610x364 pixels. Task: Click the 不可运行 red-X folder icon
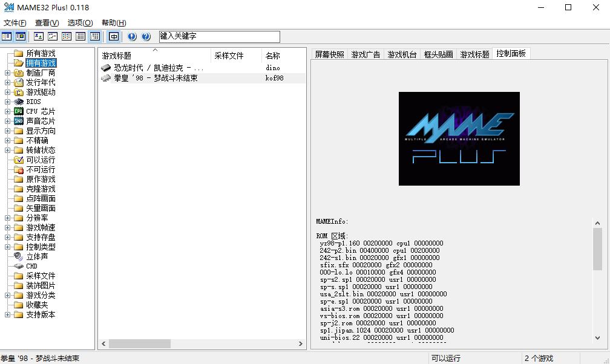pos(19,169)
